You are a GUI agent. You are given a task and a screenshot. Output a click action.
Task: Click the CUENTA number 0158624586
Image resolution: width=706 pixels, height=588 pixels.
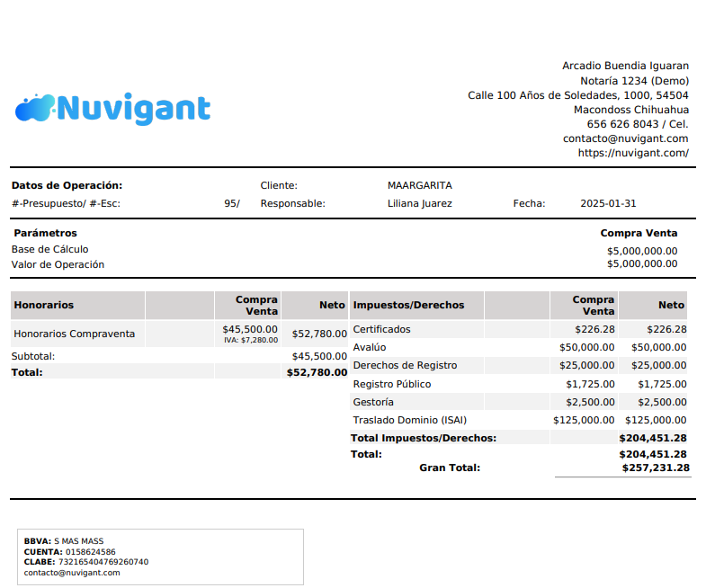[x=91, y=552]
